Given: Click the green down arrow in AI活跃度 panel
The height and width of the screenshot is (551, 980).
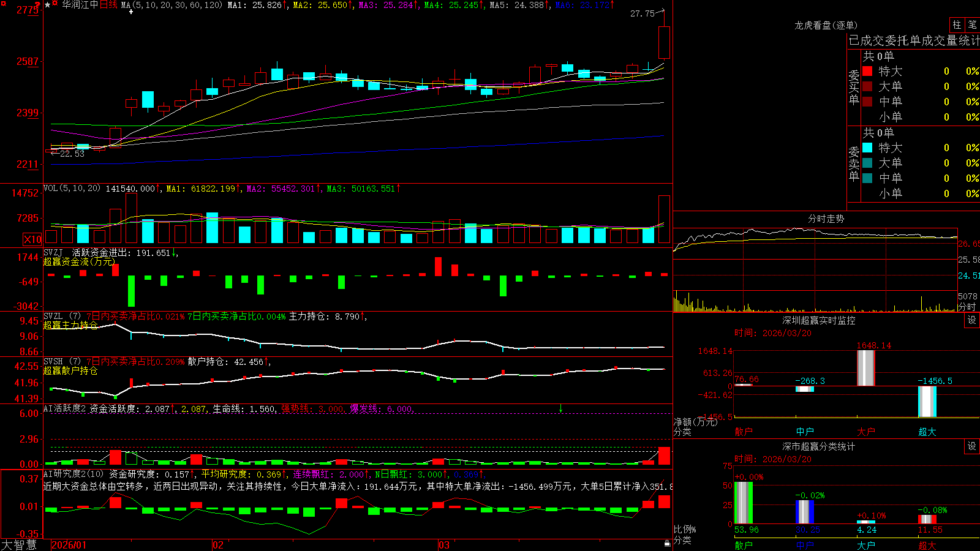Looking at the screenshot, I should point(560,408).
